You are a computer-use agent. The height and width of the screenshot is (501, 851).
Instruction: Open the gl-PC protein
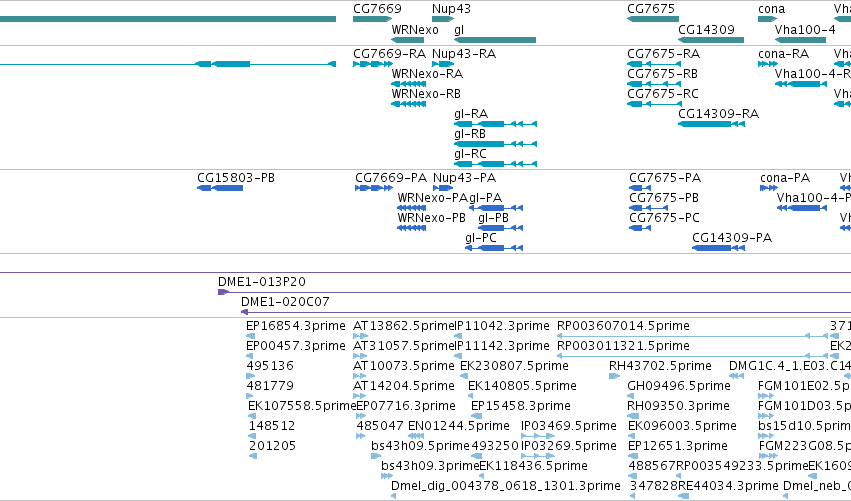(x=481, y=238)
